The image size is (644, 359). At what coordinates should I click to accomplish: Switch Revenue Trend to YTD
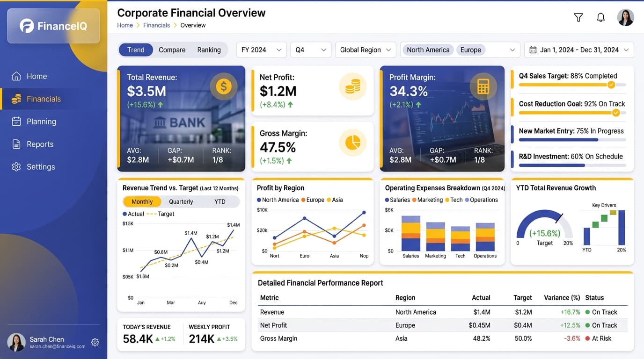(220, 201)
